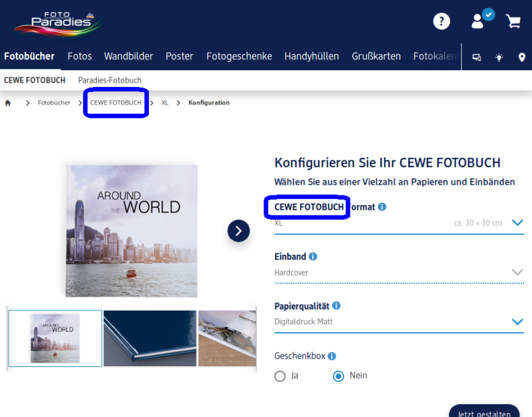Image resolution: width=532 pixels, height=417 pixels.
Task: Open the Fotobücher menu
Action: point(29,56)
